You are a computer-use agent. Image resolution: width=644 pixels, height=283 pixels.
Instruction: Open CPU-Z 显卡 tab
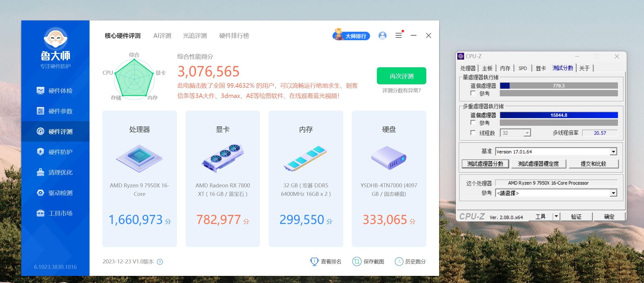(x=541, y=68)
